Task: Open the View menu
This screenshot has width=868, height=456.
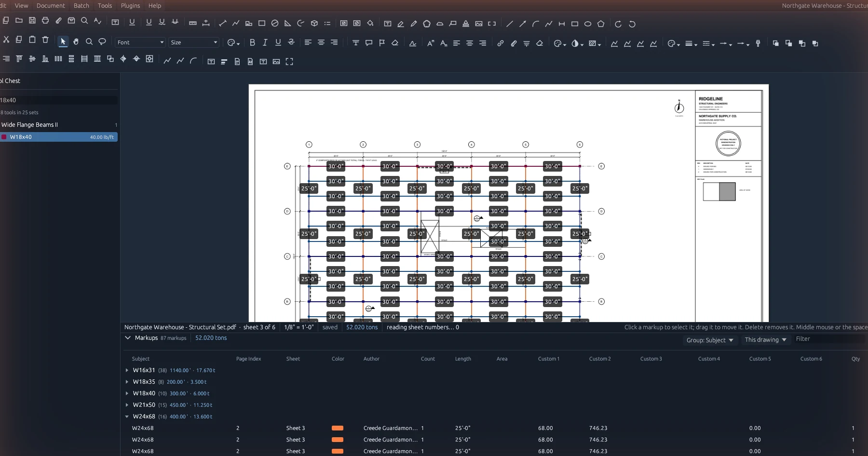Action: (22, 6)
